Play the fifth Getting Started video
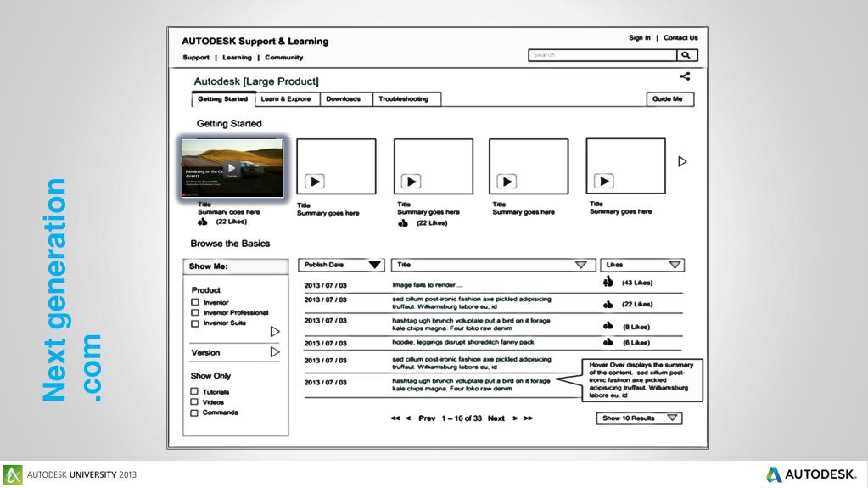This screenshot has width=868, height=488. coord(604,181)
